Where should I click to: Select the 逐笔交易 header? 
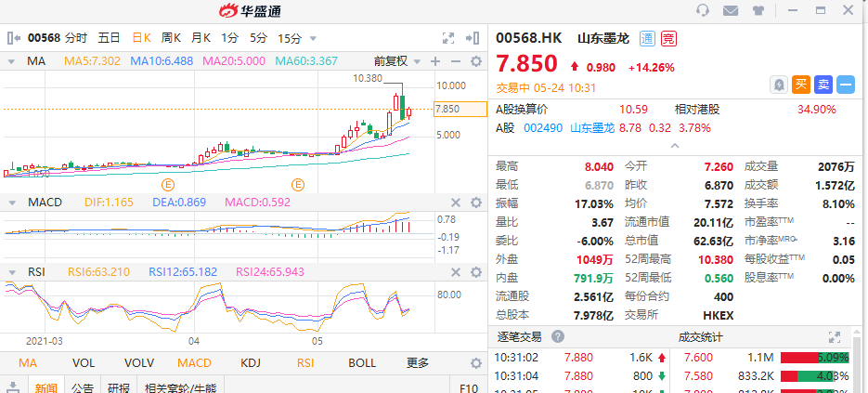coord(519,336)
